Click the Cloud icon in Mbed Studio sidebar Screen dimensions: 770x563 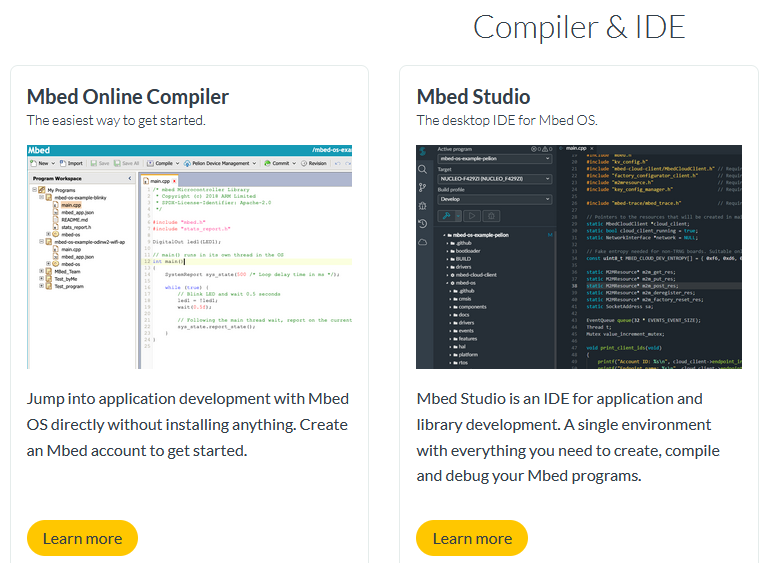[x=424, y=242]
